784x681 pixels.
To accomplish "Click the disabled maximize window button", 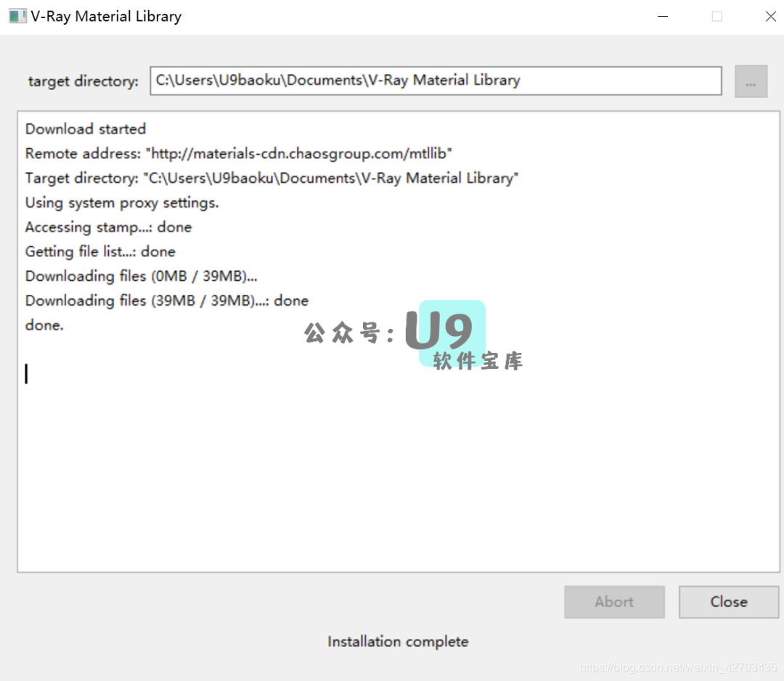I will tap(716, 17).
